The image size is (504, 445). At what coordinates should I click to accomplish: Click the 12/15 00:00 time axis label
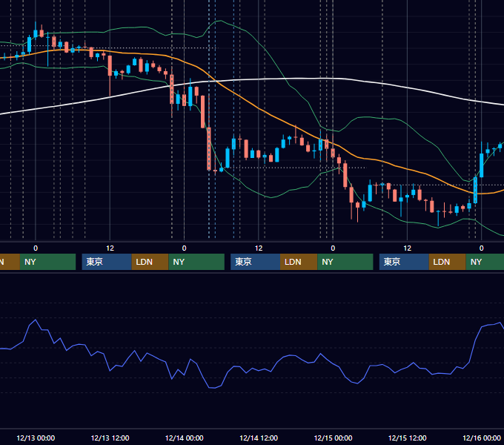click(333, 438)
